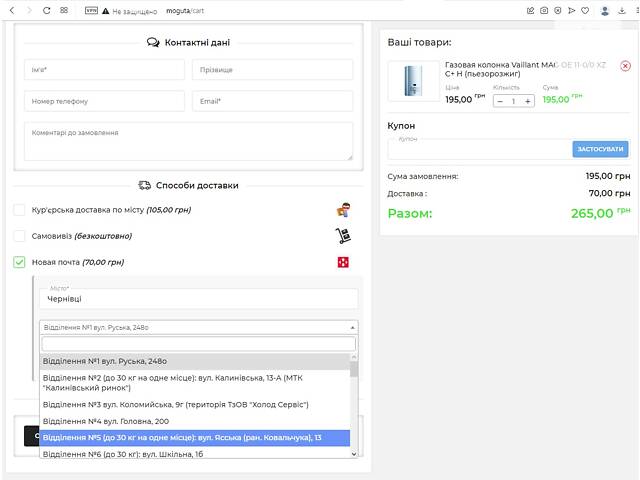The height and width of the screenshot is (480, 640).
Task: Click the courier delivery icon
Action: coord(343,210)
